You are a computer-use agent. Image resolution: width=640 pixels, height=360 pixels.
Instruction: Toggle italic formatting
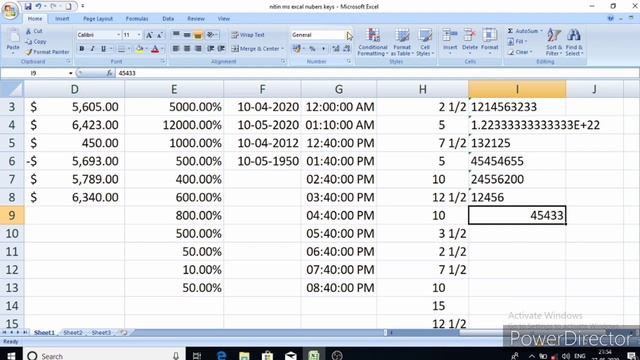(92, 49)
